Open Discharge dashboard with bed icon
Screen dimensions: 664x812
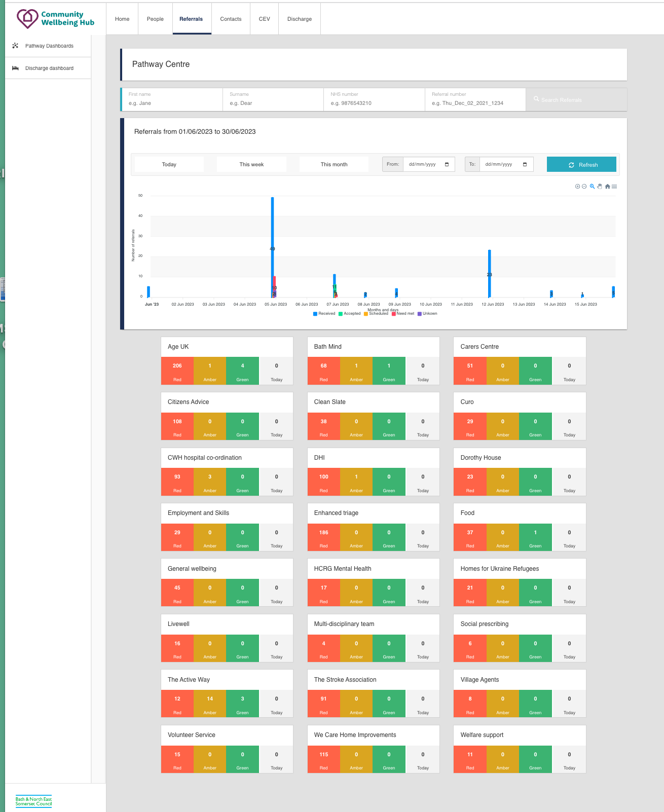[49, 68]
